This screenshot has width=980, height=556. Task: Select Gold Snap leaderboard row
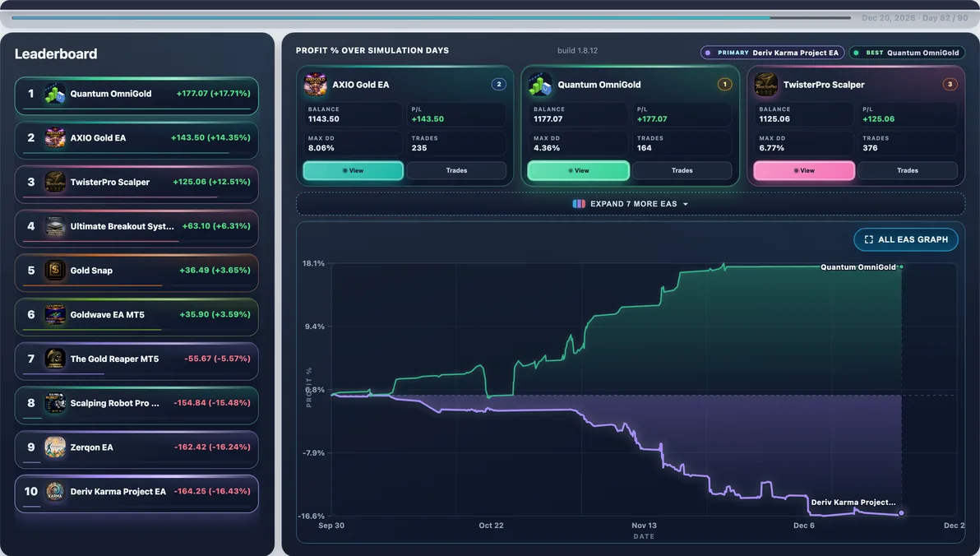click(136, 272)
